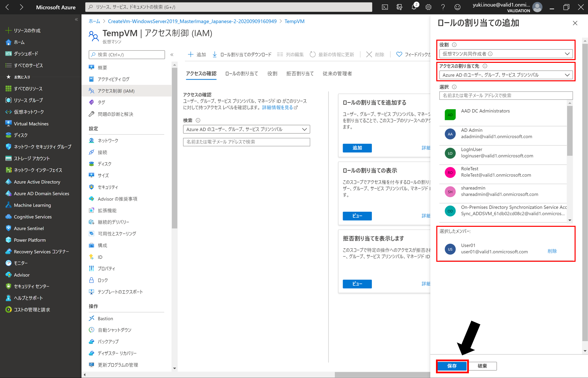Open the feedback smiley icon
Image resolution: width=588 pixels, height=378 pixels.
tap(457, 7)
